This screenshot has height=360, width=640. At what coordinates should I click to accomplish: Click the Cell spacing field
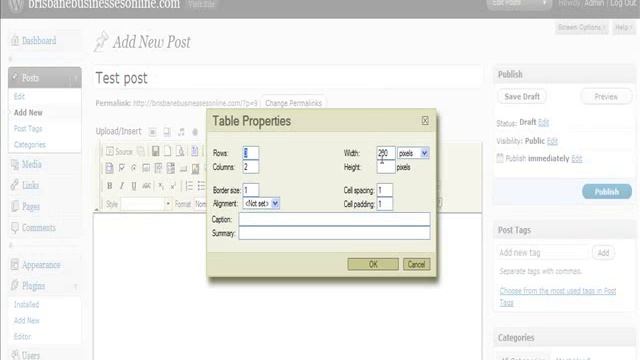pyautogui.click(x=384, y=190)
